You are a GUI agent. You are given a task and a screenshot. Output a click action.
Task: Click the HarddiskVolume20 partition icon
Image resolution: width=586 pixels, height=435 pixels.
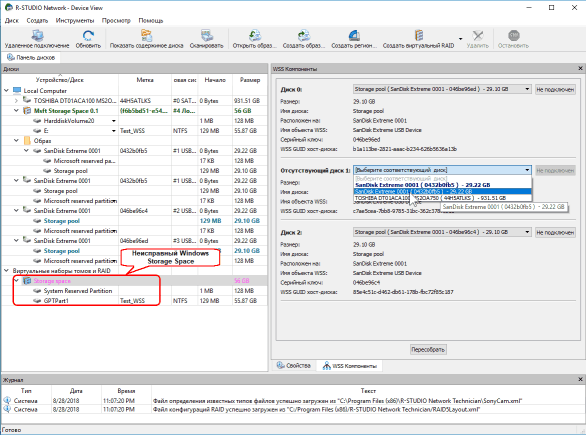tap(37, 121)
